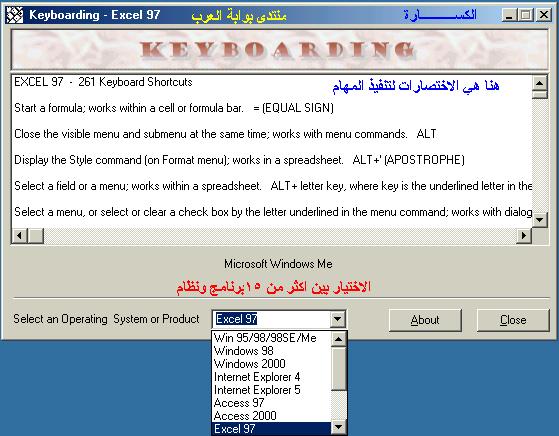Select Win 95/98/98SE/Me from the list

(x=272, y=338)
